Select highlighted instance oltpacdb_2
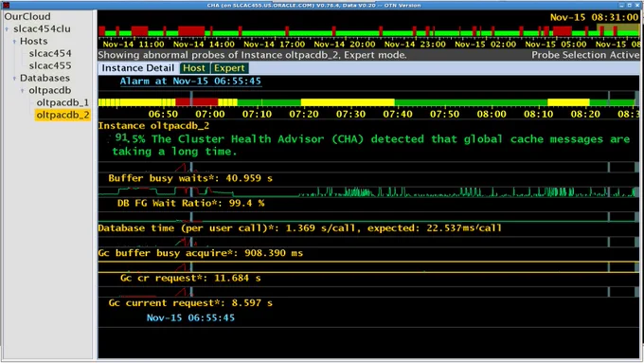This screenshot has height=363, width=644. (63, 115)
